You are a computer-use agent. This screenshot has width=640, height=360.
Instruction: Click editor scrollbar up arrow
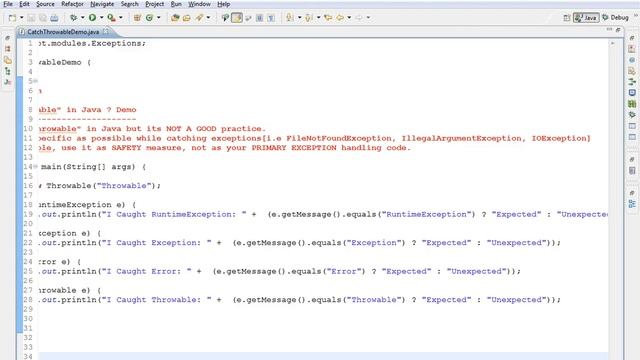(613, 43)
